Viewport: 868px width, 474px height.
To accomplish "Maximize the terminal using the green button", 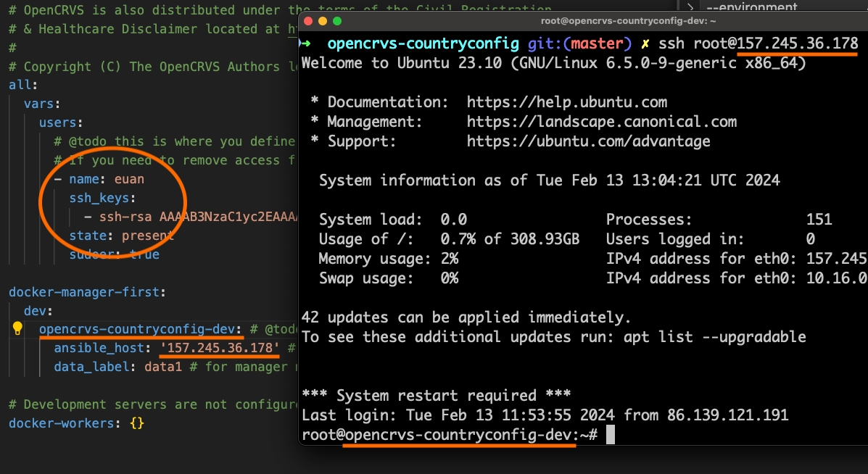I will [336, 22].
